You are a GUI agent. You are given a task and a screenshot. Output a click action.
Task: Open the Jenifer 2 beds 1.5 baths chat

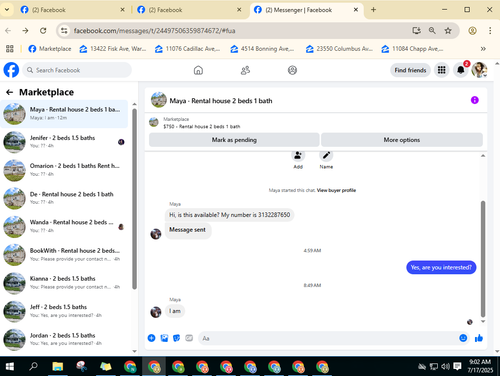coord(64,142)
